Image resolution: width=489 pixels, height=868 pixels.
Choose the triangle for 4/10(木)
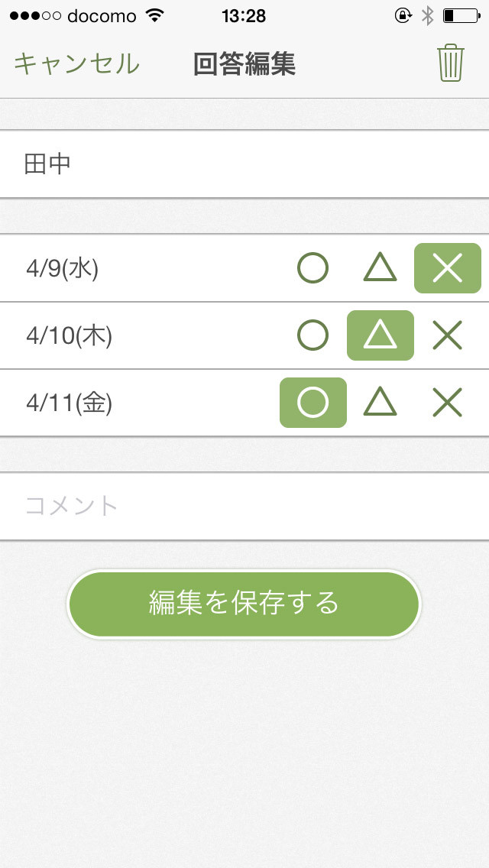click(x=380, y=335)
